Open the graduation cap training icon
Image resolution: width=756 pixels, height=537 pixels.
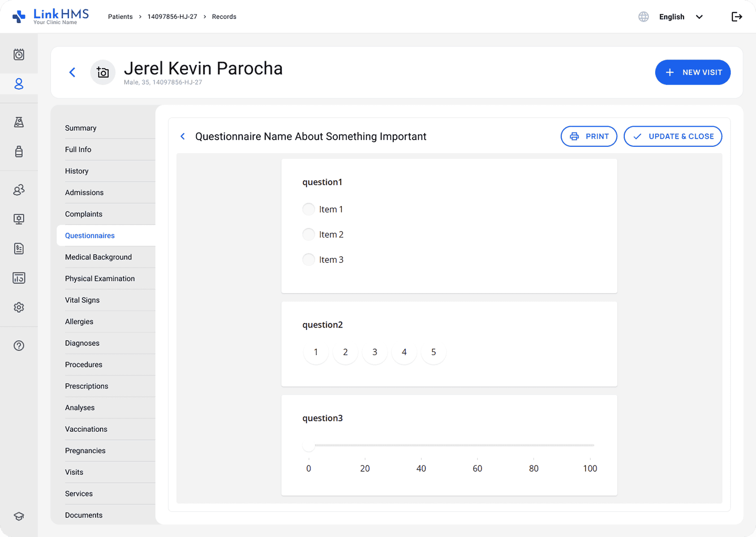point(19,516)
